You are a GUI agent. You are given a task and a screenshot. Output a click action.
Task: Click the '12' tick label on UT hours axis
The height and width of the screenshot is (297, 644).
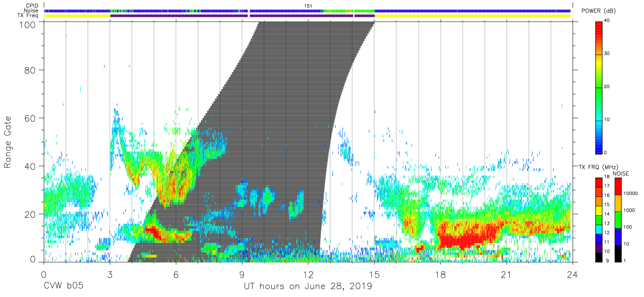coord(308,274)
